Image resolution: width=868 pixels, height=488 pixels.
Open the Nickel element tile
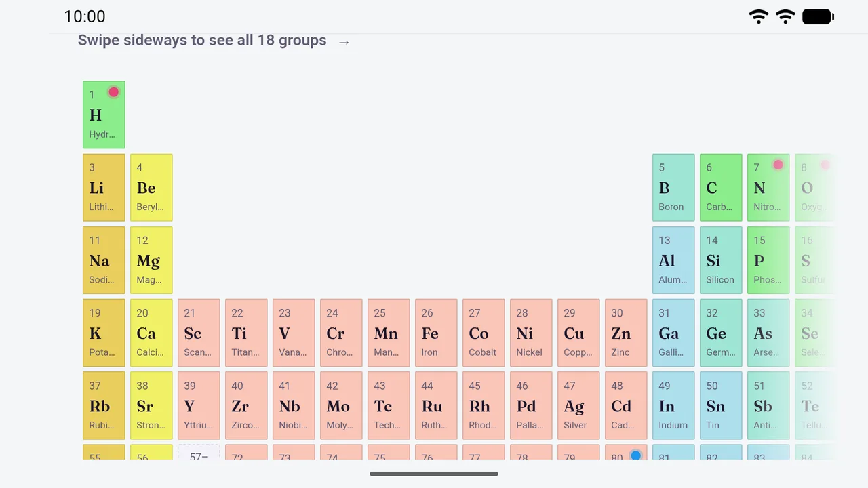coord(531,333)
